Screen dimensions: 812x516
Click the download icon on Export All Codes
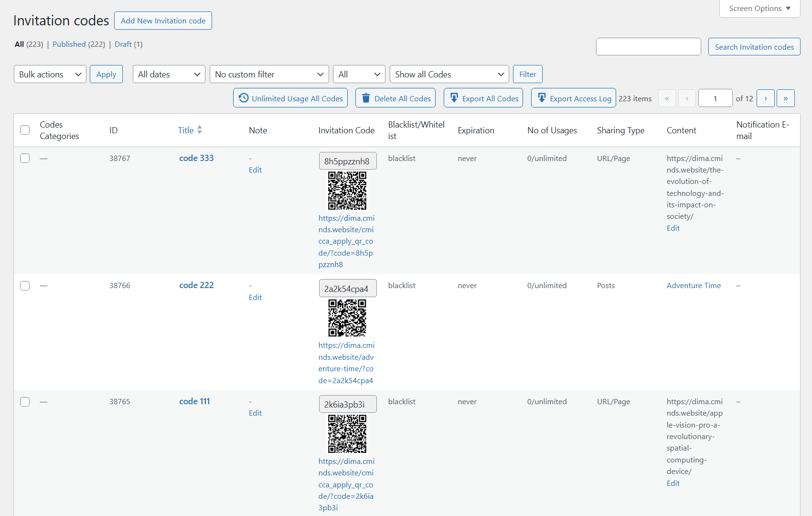tap(454, 97)
